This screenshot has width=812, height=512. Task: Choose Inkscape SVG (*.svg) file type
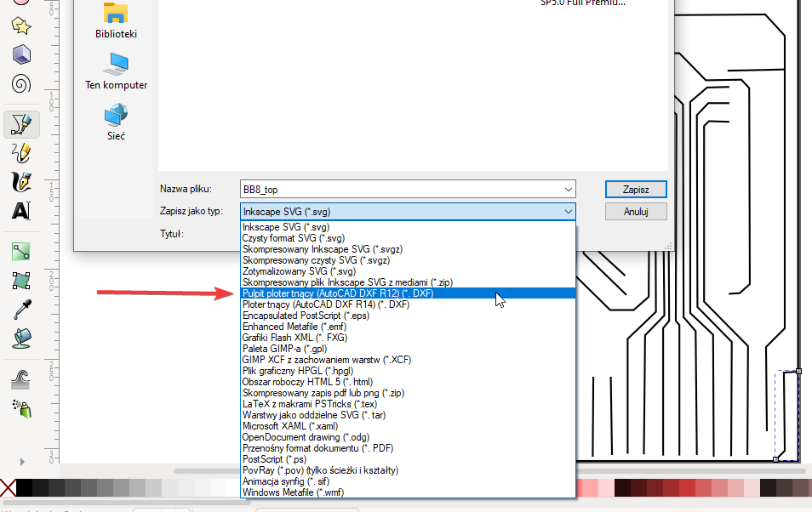[408, 227]
